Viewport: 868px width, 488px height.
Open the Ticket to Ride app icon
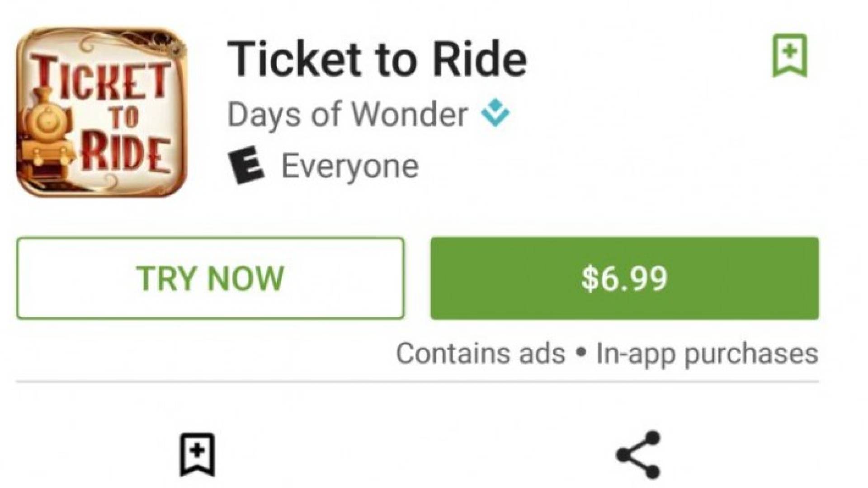coord(101,112)
